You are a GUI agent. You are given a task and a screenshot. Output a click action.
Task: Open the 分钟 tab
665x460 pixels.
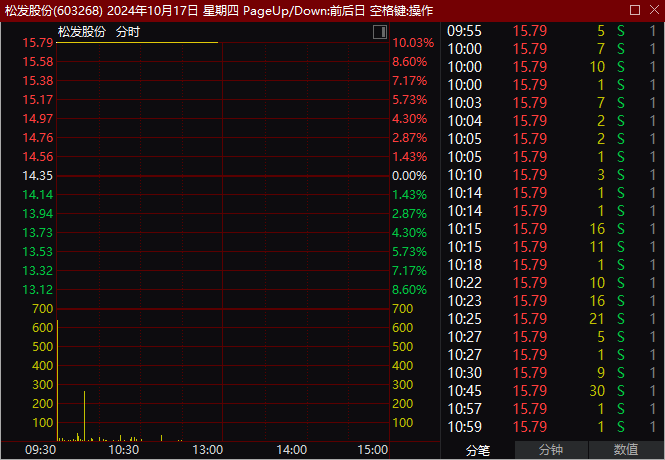(551, 450)
